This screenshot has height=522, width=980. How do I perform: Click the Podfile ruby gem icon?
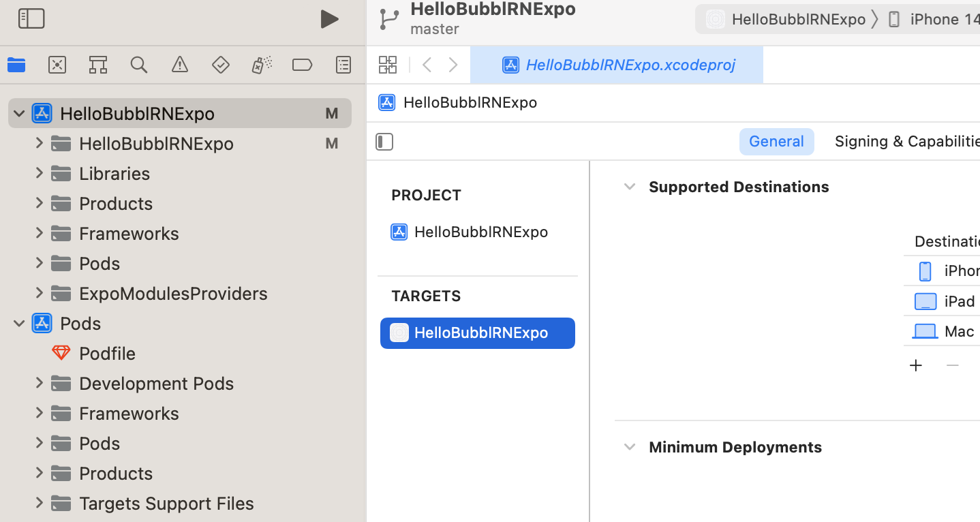click(x=61, y=353)
